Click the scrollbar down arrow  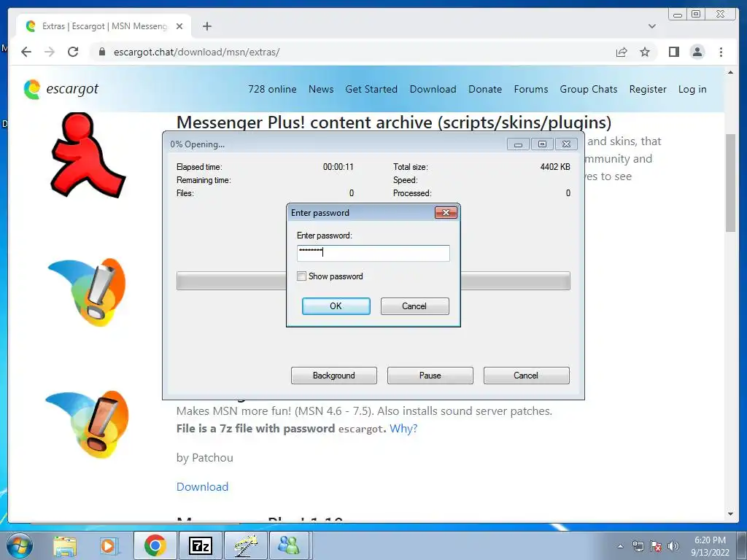(730, 514)
